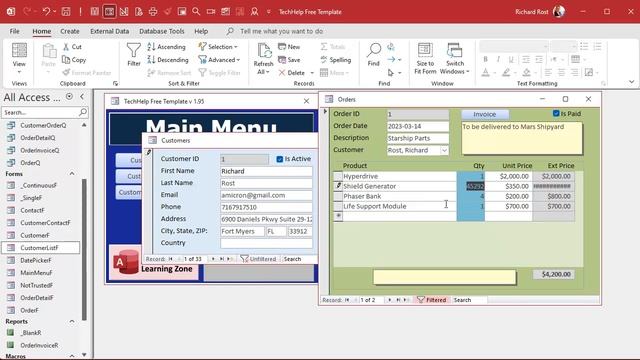Click the Save record button in the ribbon
This screenshot has width=640, height=360.
(x=289, y=60)
